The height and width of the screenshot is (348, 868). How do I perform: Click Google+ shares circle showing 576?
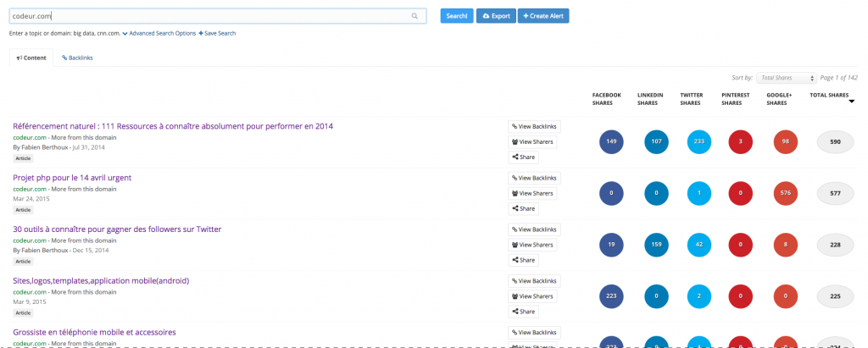[786, 193]
